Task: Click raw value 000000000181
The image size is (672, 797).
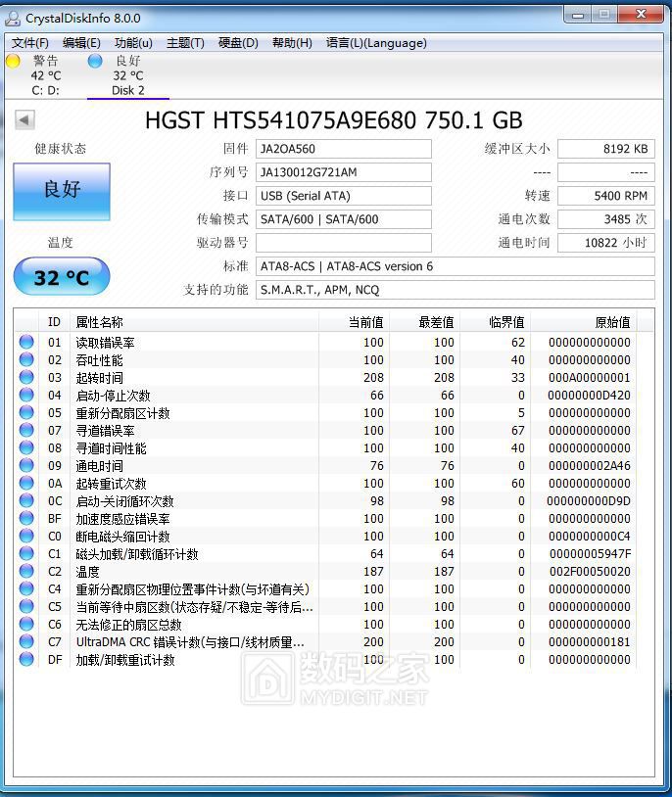Action: point(589,642)
